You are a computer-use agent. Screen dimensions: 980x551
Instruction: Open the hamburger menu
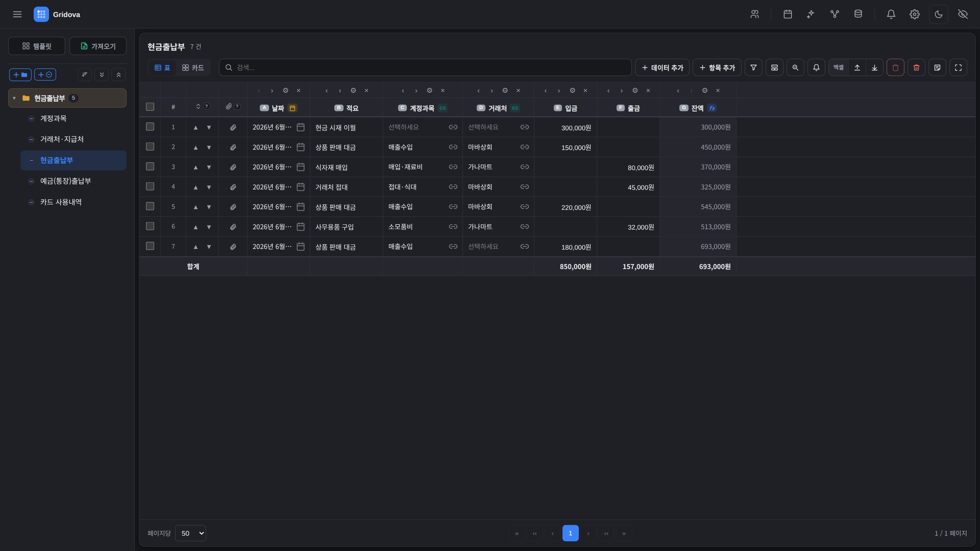17,14
